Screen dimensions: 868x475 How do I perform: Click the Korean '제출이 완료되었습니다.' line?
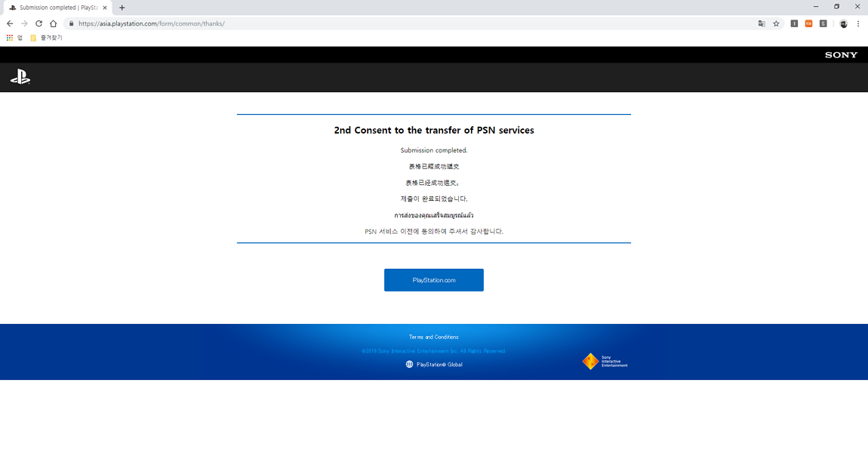click(x=434, y=199)
